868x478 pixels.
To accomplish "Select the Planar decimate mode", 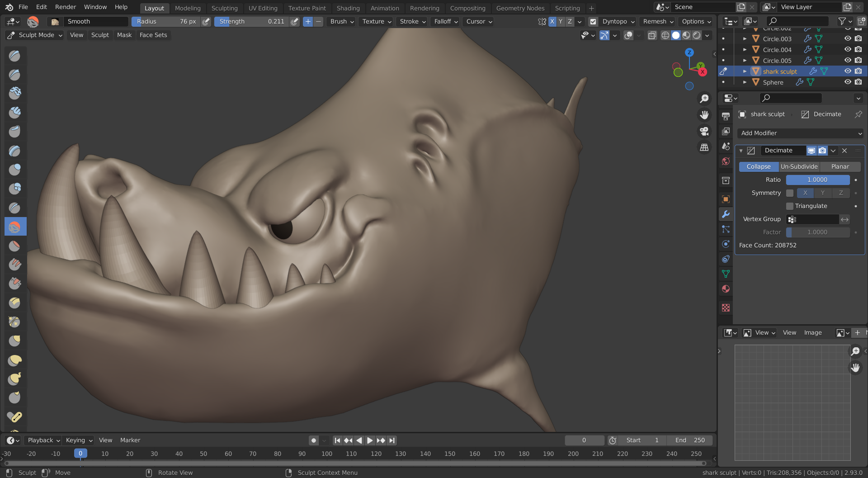I will point(840,167).
